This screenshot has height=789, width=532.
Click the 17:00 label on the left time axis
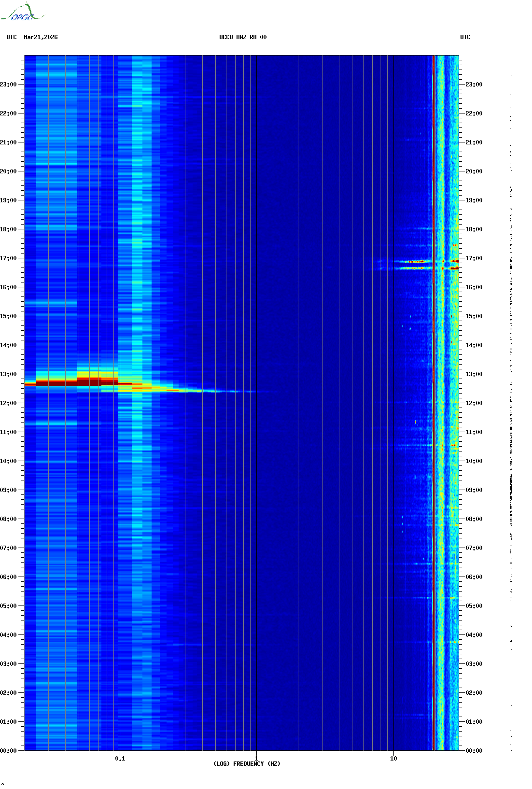coord(8,258)
